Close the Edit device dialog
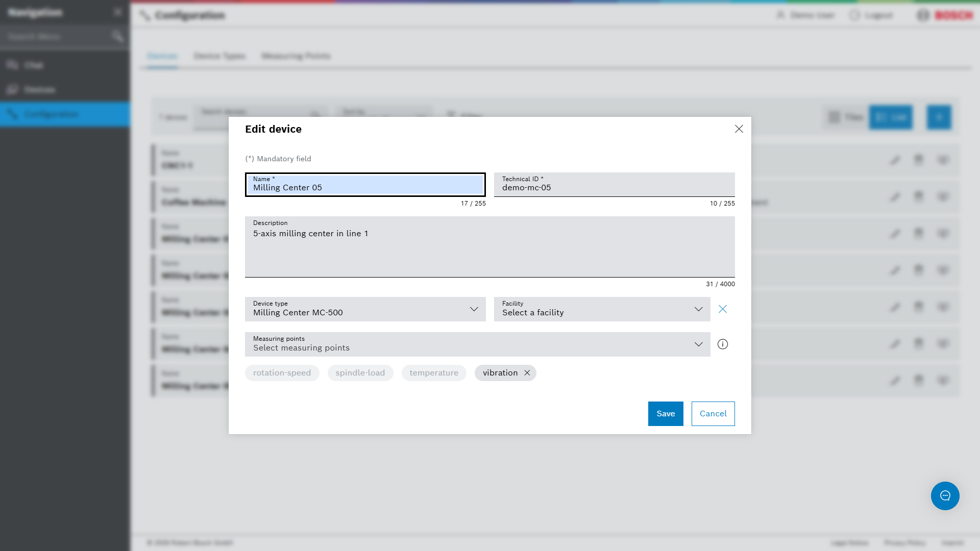Viewport: 980px width, 551px height. tap(739, 129)
